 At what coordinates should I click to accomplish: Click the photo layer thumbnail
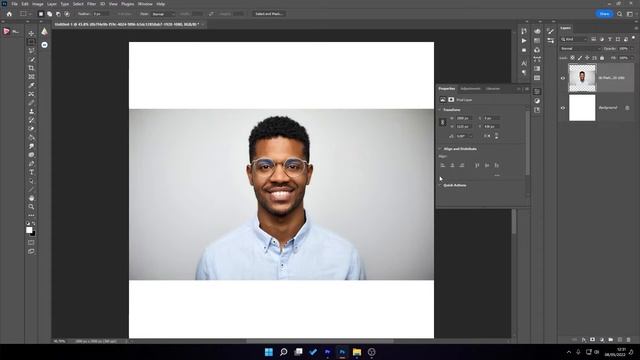pos(582,78)
